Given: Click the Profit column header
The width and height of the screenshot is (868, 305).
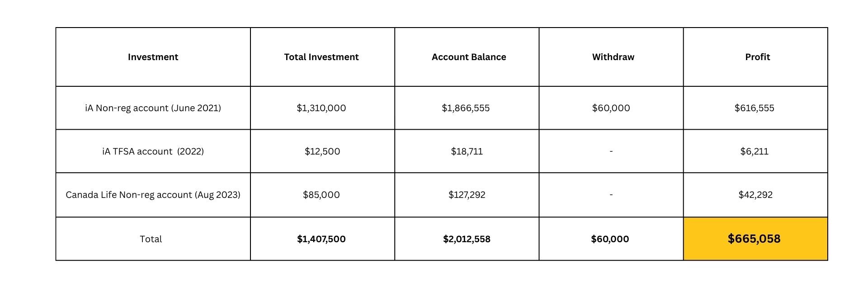Looking at the screenshot, I should (757, 57).
